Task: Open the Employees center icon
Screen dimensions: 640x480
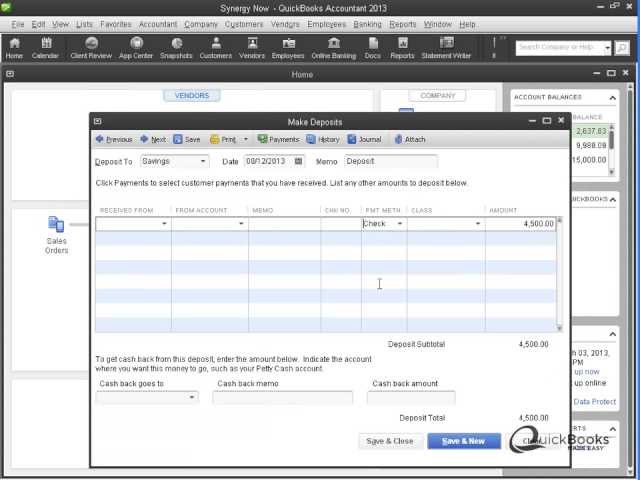Action: [x=288, y=48]
